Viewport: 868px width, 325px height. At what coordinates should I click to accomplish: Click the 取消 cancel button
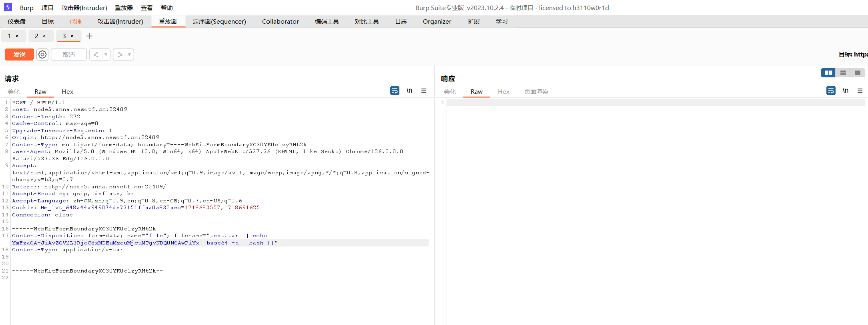(x=69, y=55)
